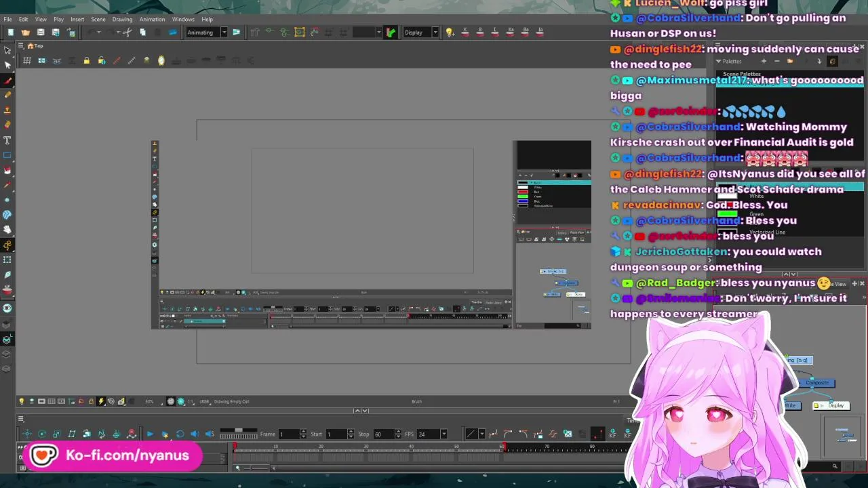868x488 pixels.
Task: Click the New scene icon
Action: (10, 33)
